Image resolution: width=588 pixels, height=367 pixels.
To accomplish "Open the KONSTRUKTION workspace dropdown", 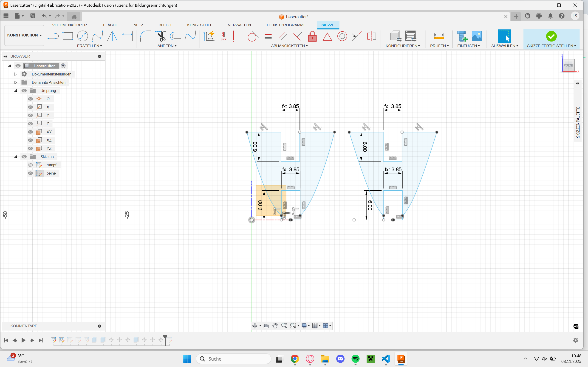I will pos(24,35).
